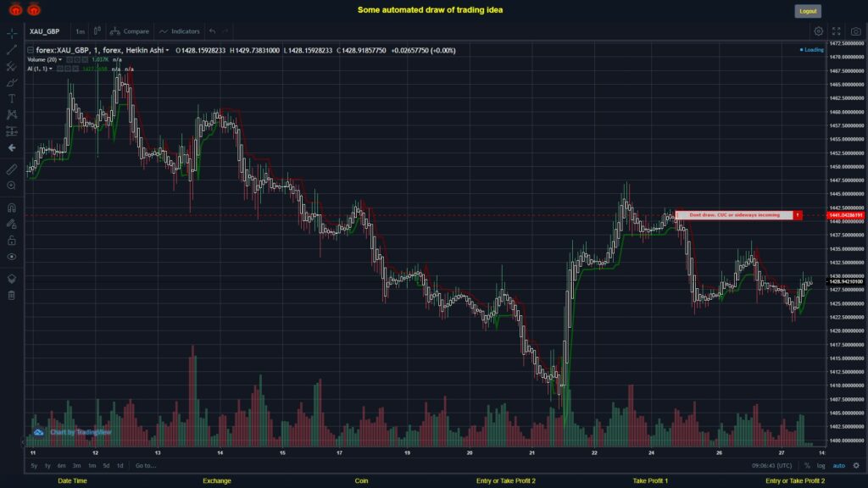
Task: Open the 1m interval dropdown
Action: click(x=81, y=31)
